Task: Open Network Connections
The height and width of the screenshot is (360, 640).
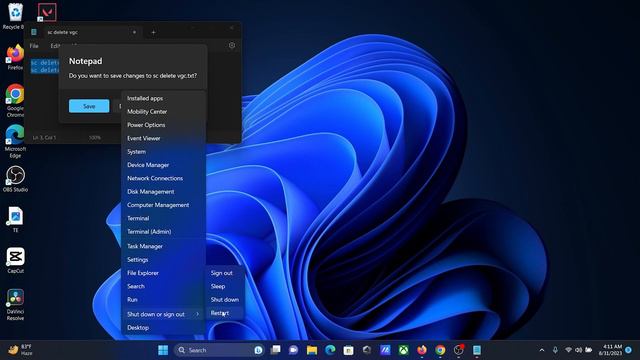Action: click(163, 178)
